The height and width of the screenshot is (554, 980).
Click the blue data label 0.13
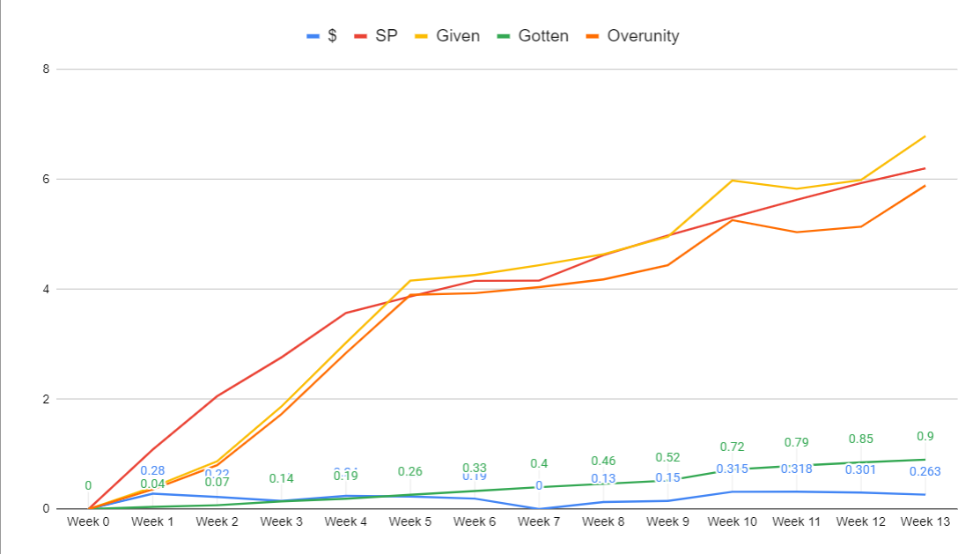tap(603, 479)
